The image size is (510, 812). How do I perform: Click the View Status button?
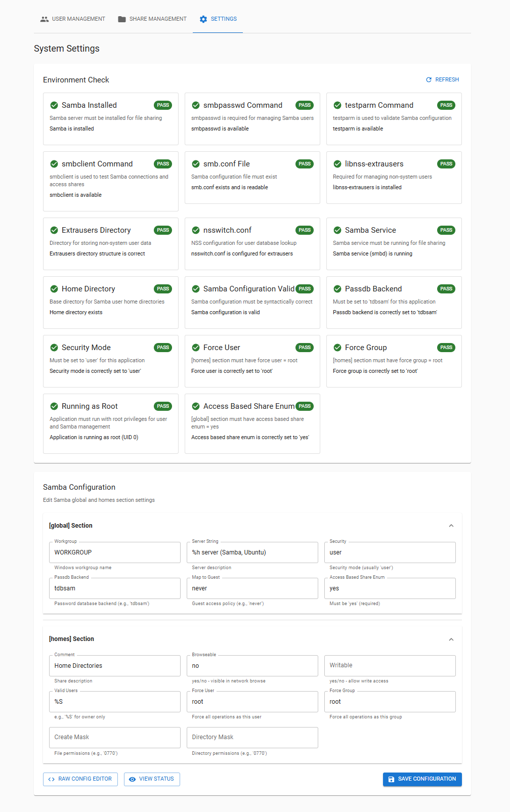(x=152, y=779)
